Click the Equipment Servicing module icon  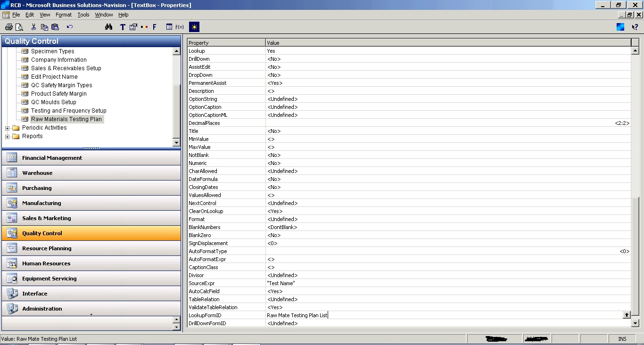coord(12,279)
